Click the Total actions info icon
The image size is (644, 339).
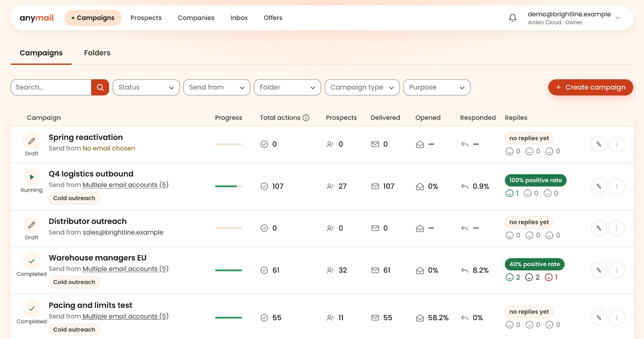(306, 118)
